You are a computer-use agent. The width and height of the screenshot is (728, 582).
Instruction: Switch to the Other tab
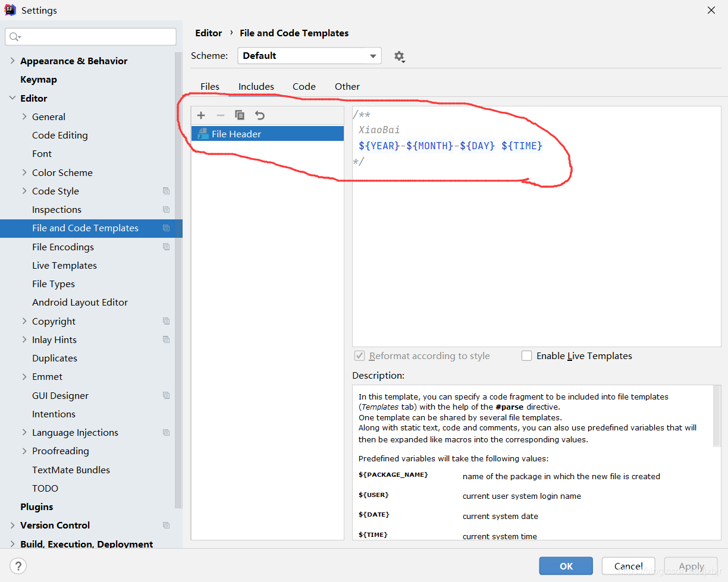347,86
